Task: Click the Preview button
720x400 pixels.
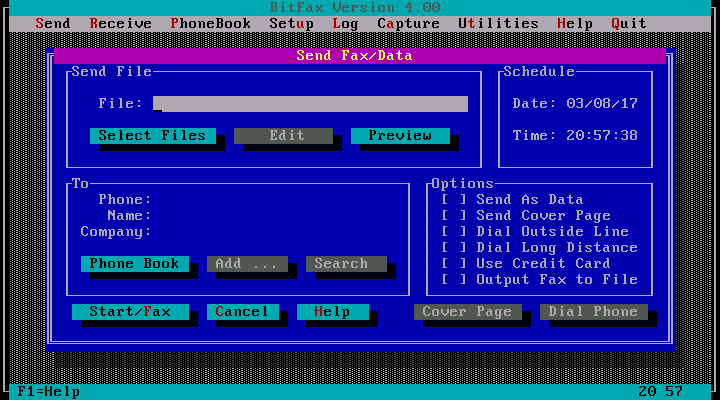Action: click(400, 136)
